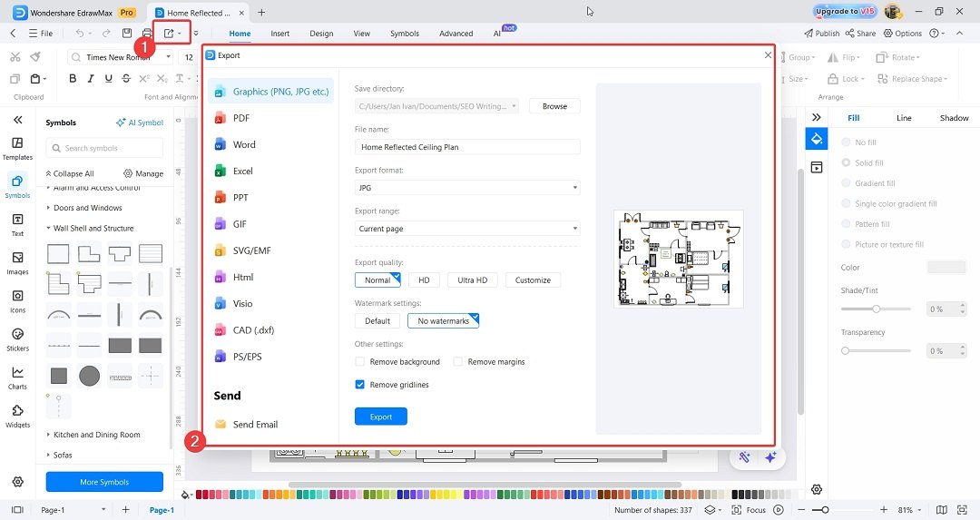Image resolution: width=980 pixels, height=520 pixels.
Task: Click the blue Export button
Action: click(380, 417)
